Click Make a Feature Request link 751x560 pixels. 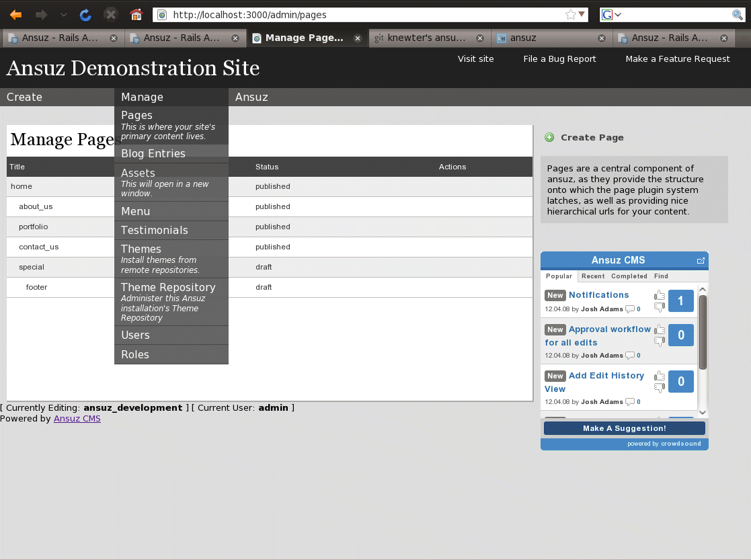tap(678, 59)
